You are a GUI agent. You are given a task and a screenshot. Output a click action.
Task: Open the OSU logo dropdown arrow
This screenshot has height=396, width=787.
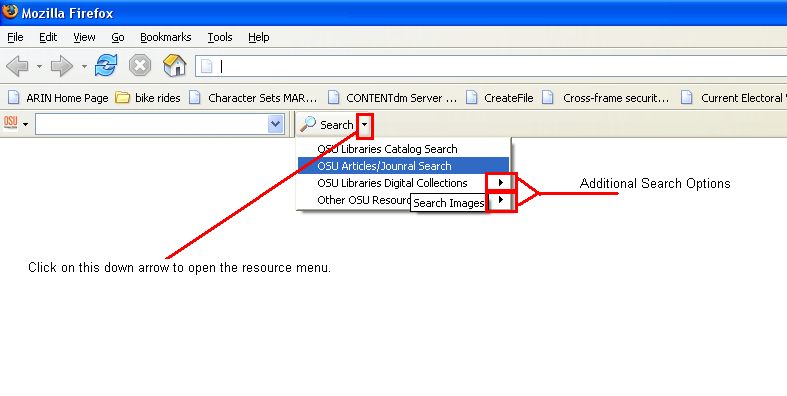(25, 124)
